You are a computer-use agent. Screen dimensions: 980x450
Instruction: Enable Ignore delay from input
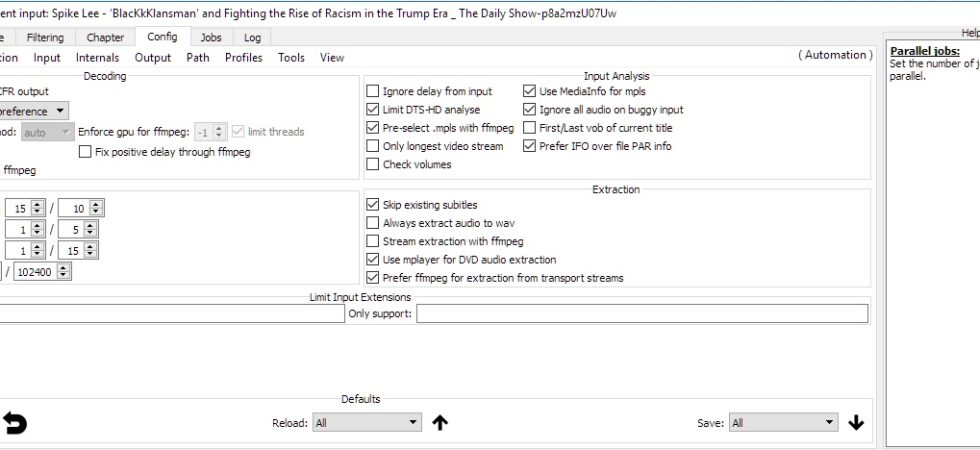(x=372, y=91)
